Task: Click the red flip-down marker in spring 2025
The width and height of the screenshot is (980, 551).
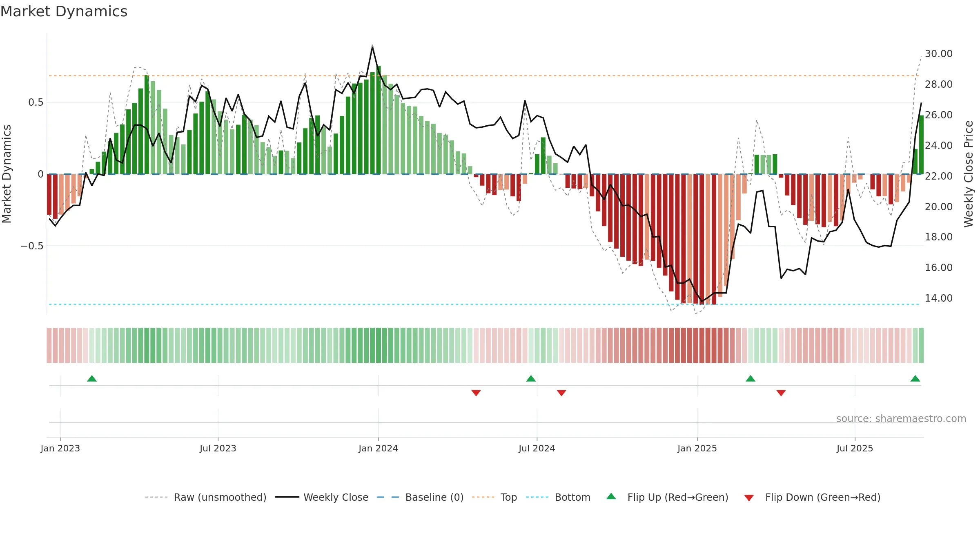Action: [781, 393]
